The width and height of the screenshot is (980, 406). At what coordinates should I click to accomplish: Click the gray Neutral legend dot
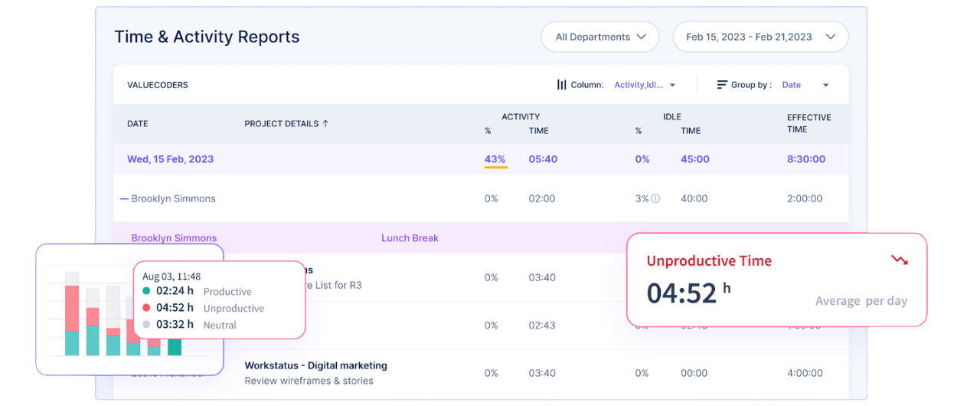click(x=146, y=325)
